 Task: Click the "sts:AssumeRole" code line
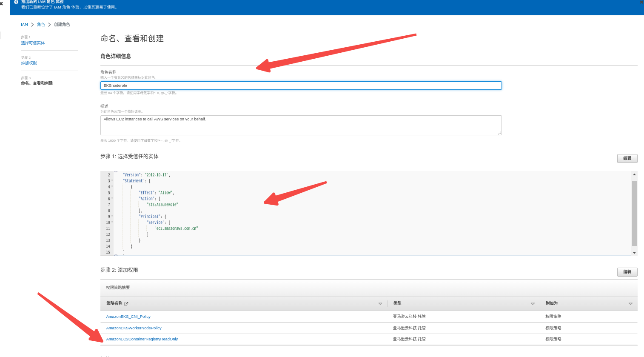click(162, 205)
